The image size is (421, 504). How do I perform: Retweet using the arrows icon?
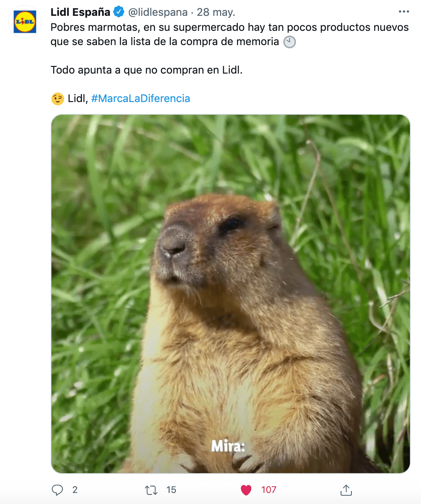point(151,491)
